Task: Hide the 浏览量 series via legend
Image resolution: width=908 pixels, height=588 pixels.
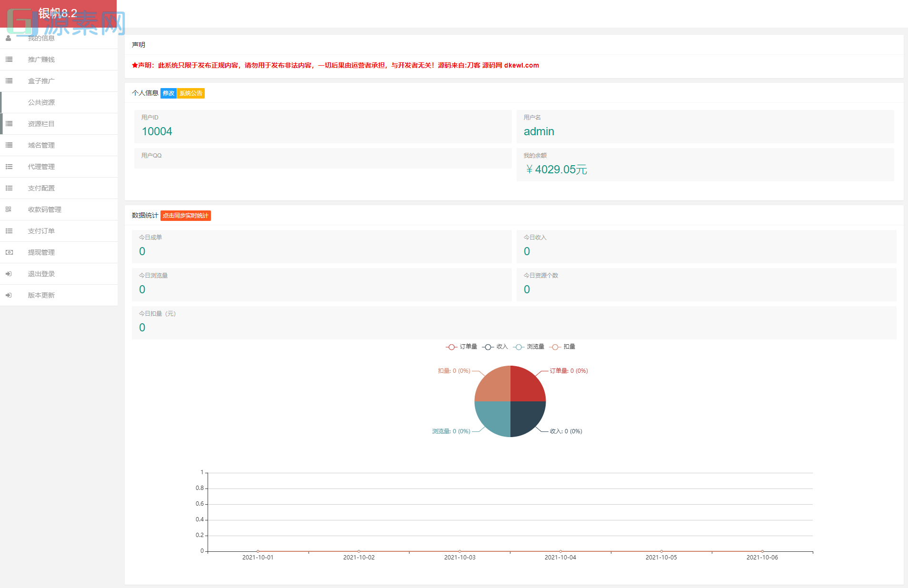Action: [x=529, y=347]
